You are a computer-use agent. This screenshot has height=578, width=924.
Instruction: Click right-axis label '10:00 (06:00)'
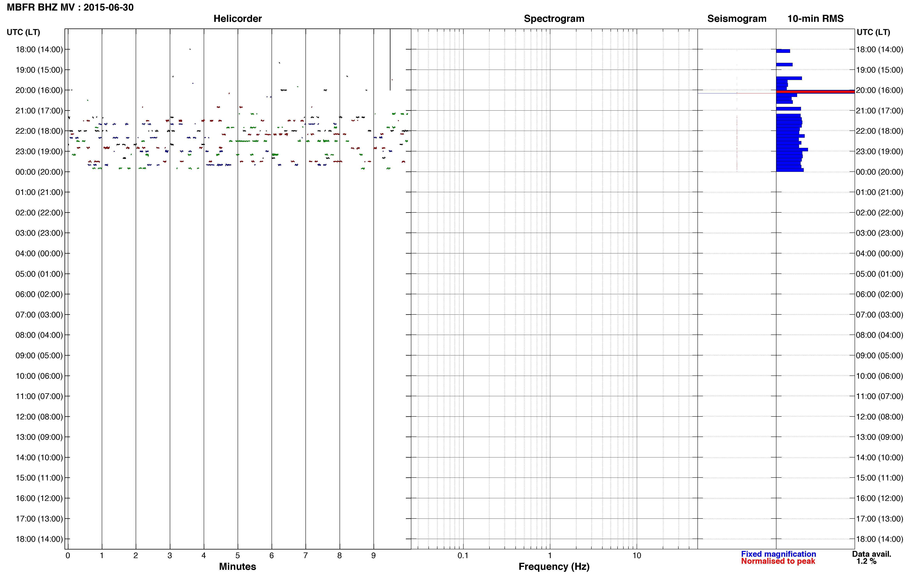click(x=879, y=376)
